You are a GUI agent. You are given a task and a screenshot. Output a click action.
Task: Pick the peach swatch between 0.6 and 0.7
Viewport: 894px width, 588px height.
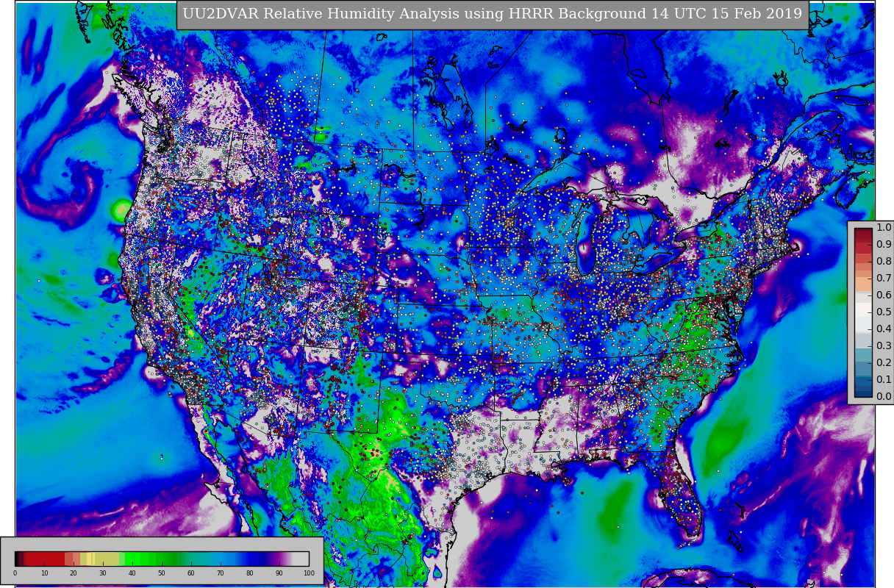(x=863, y=283)
